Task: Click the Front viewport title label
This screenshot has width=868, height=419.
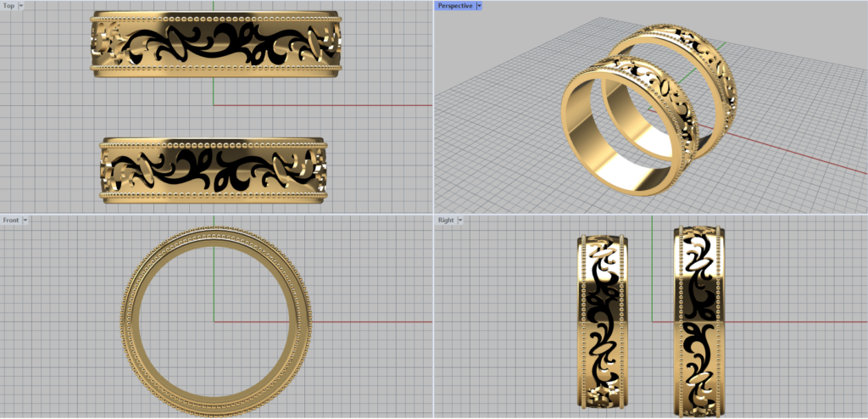Action: pyautogui.click(x=10, y=220)
